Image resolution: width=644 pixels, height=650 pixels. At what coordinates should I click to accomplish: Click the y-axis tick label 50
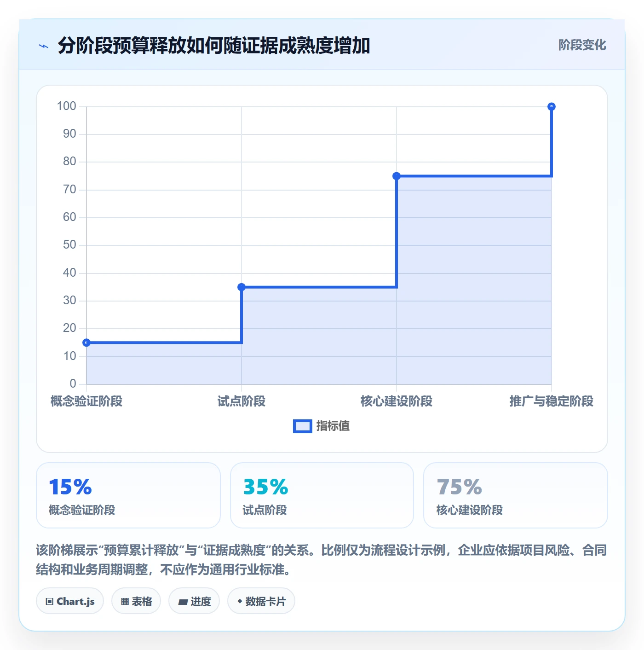point(69,245)
